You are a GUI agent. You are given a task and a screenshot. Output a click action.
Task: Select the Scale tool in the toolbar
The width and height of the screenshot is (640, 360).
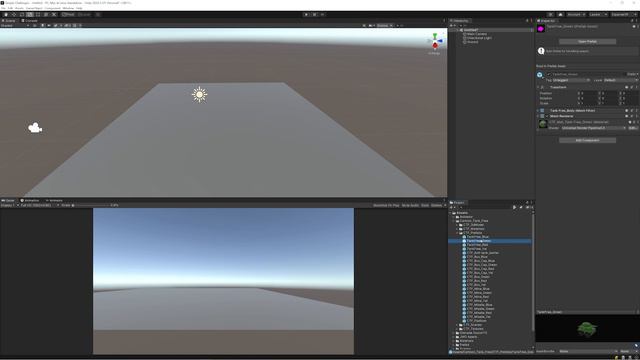pyautogui.click(x=30, y=15)
